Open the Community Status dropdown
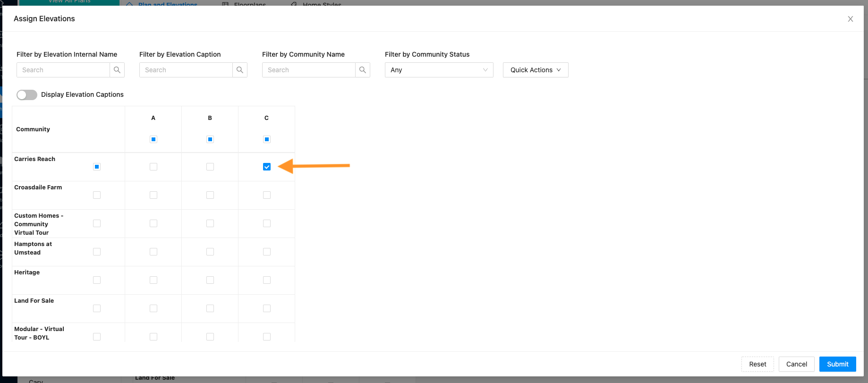Viewport: 868px width, 383px height. tap(439, 70)
